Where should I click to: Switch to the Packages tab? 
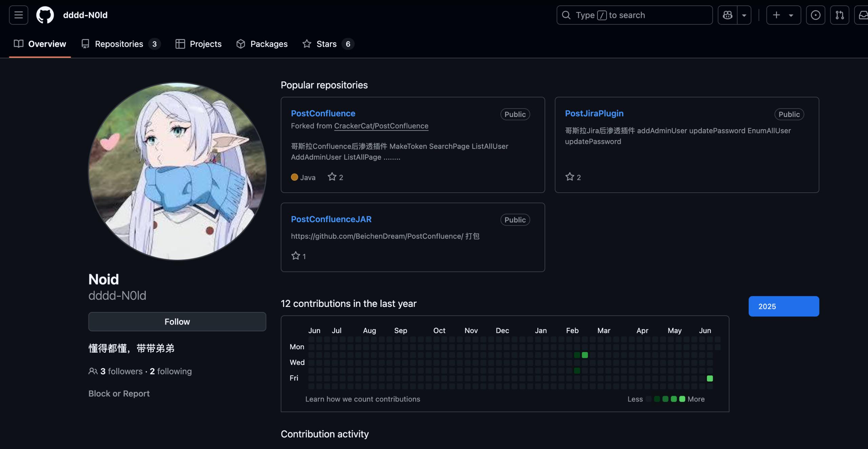(262, 44)
